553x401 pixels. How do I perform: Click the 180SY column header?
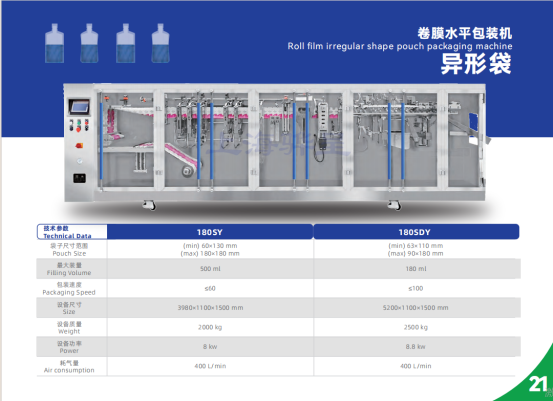click(210, 232)
